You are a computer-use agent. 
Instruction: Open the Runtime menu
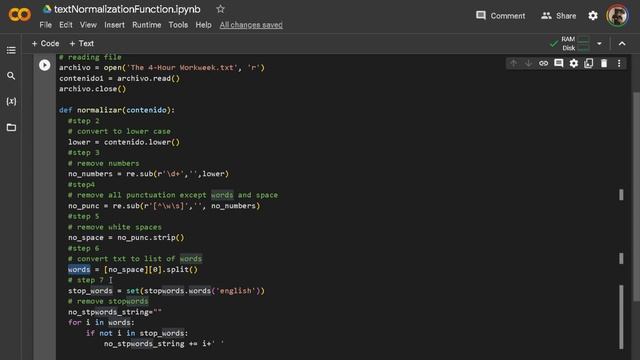coord(147,25)
